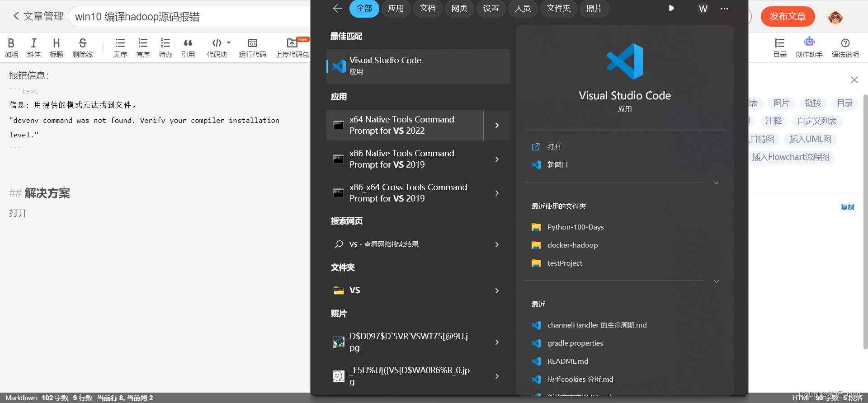Screen dimensions: 868x403
Task: Click the large Visual Studio Code logo
Action: [625, 61]
